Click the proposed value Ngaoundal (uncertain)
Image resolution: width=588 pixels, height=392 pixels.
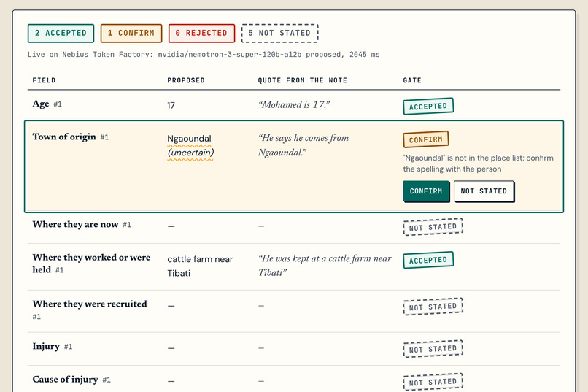(x=190, y=145)
